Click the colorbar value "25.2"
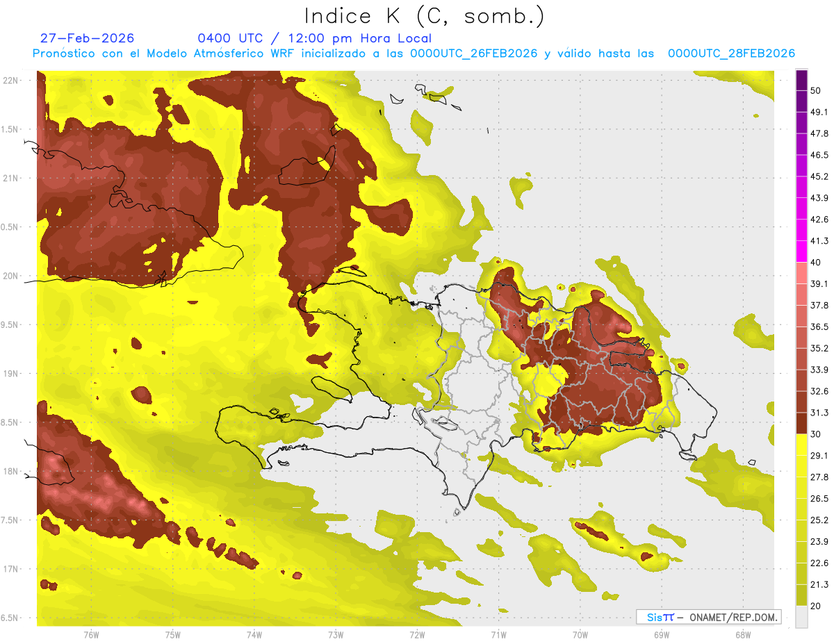Image resolution: width=834 pixels, height=644 pixels. click(x=819, y=520)
